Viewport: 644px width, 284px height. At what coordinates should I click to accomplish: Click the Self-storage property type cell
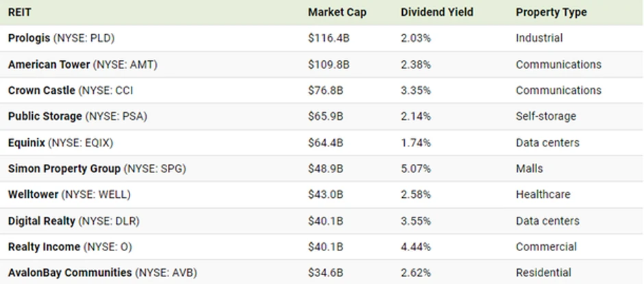(x=546, y=116)
